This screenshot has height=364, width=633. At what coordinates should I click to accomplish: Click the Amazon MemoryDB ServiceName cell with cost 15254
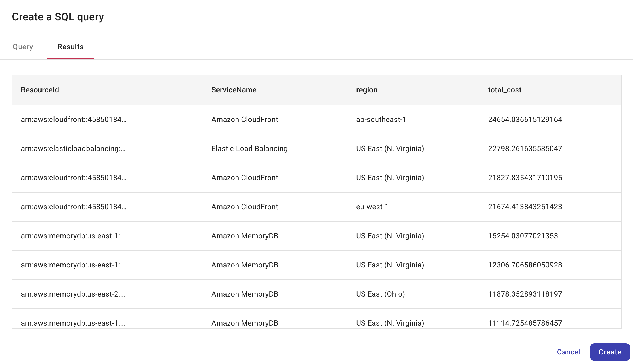(245, 236)
